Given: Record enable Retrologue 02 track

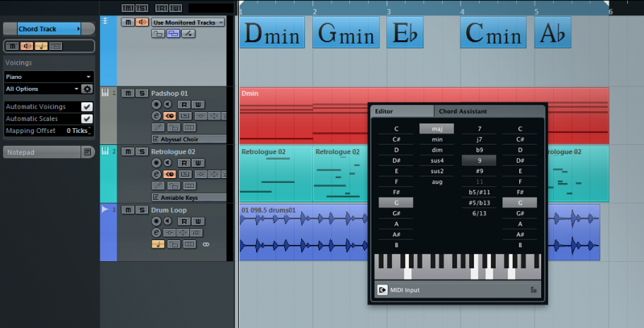Looking at the screenshot, I should tap(156, 163).
